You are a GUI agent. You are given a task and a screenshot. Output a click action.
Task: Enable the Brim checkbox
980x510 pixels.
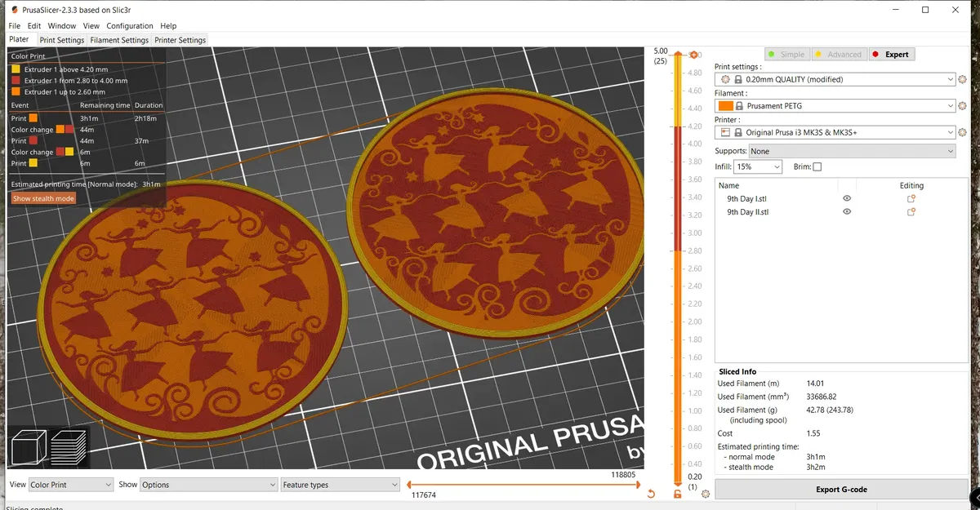coord(817,166)
